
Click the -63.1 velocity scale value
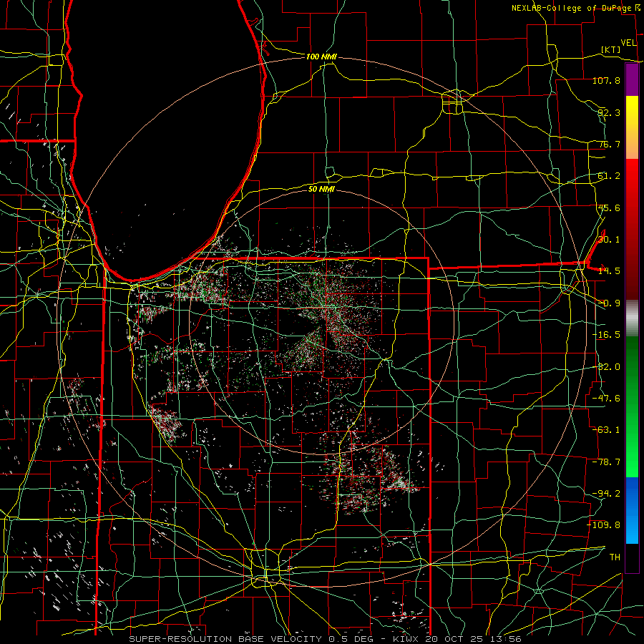[x=606, y=430]
